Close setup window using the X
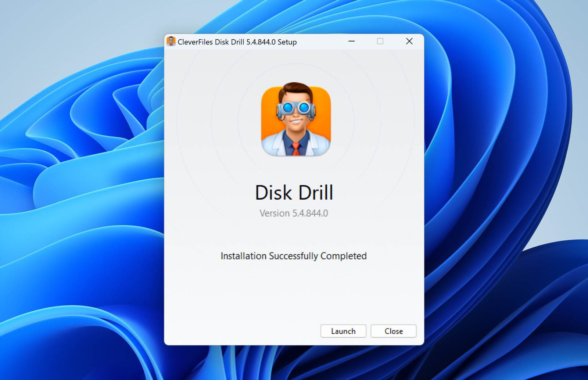Viewport: 588px width, 380px height. 409,41
